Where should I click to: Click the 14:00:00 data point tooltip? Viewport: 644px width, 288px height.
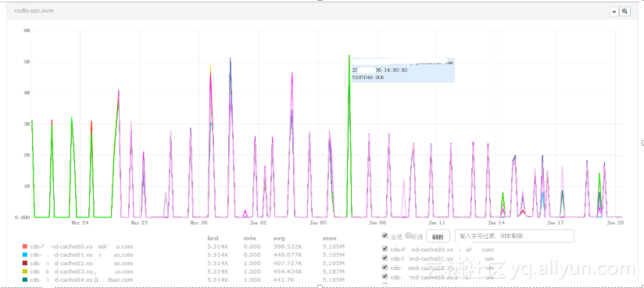point(402,70)
